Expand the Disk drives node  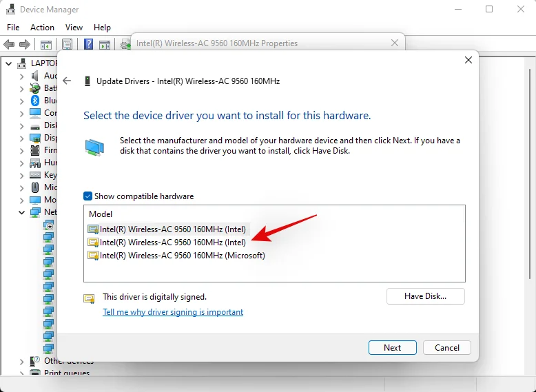[21, 126]
